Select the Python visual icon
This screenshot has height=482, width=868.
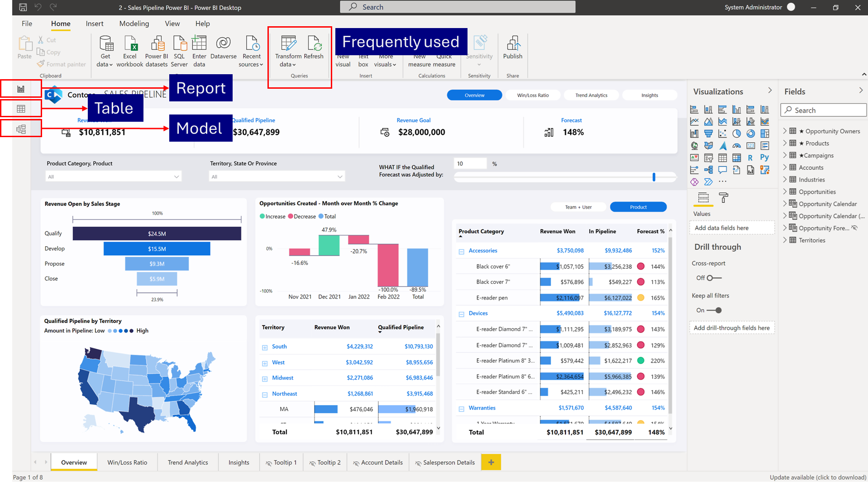tap(764, 157)
